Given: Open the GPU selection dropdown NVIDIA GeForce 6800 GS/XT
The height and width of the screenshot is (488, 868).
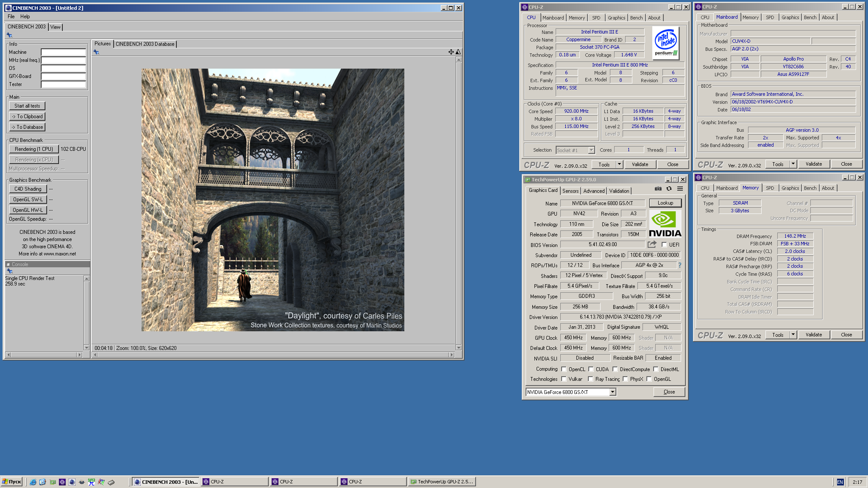Looking at the screenshot, I should 570,392.
